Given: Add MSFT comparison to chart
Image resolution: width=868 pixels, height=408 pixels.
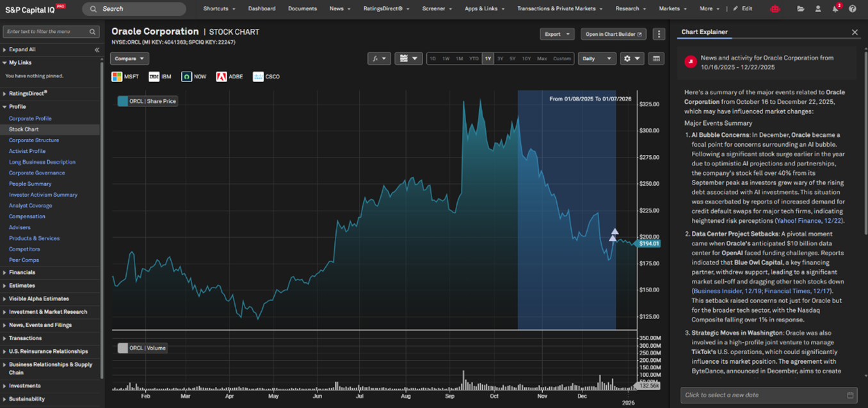Looking at the screenshot, I should (x=125, y=77).
